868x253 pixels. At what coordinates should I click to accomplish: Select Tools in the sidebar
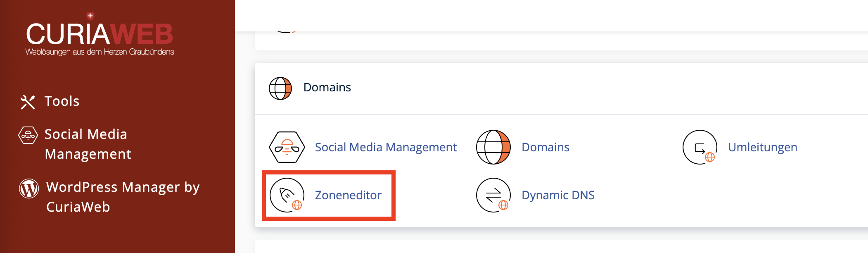pos(62,101)
